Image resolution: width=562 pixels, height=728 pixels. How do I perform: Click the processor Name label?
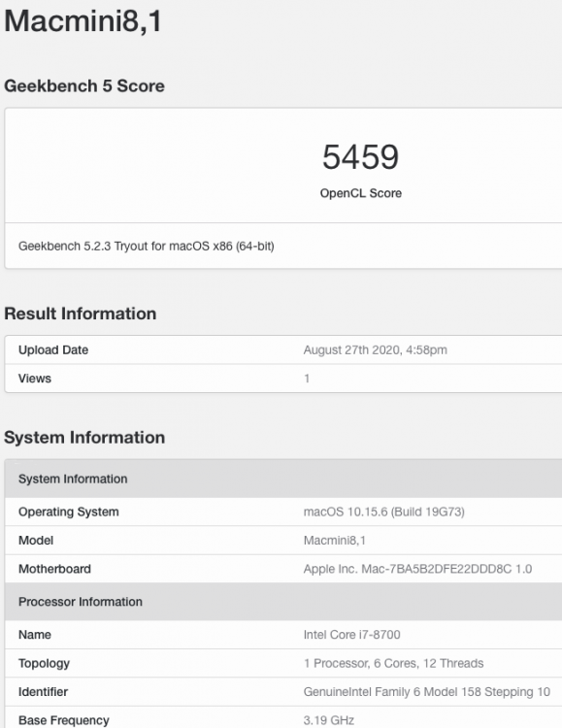click(34, 635)
